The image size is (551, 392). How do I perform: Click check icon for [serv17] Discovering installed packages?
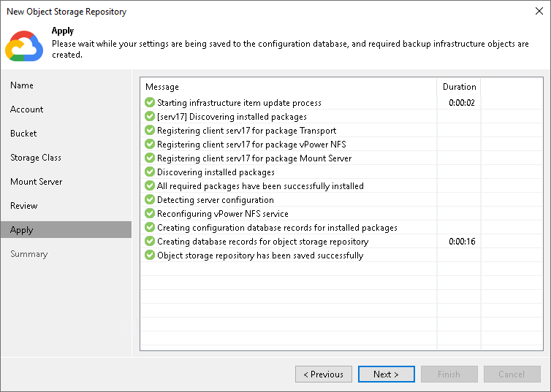(x=150, y=116)
